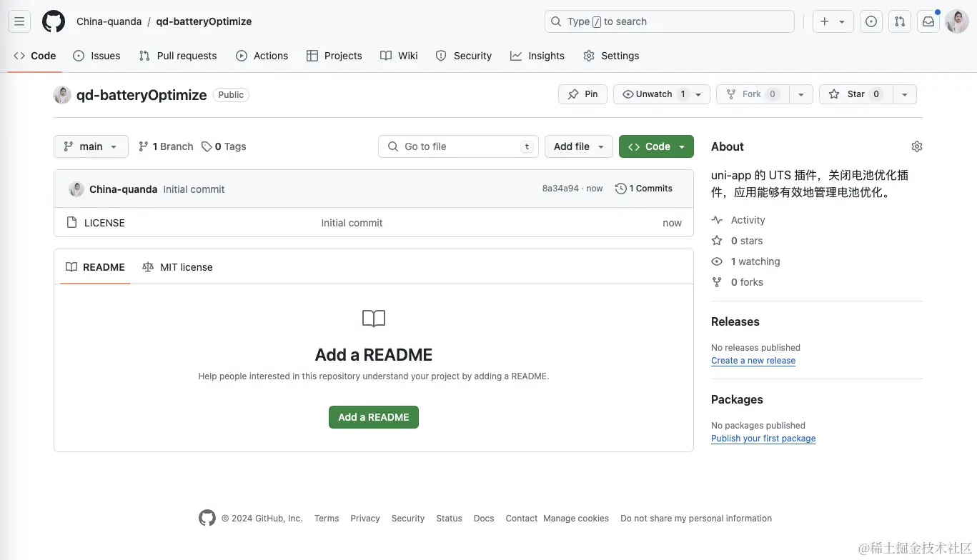Open the hamburger navigation menu
The width and height of the screenshot is (977, 560).
(x=19, y=21)
